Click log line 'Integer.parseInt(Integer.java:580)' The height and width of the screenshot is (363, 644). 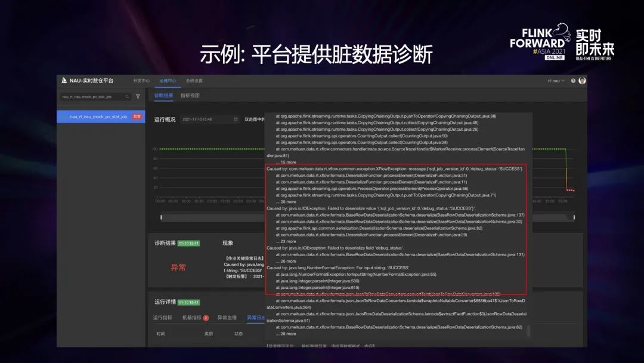[x=317, y=281]
